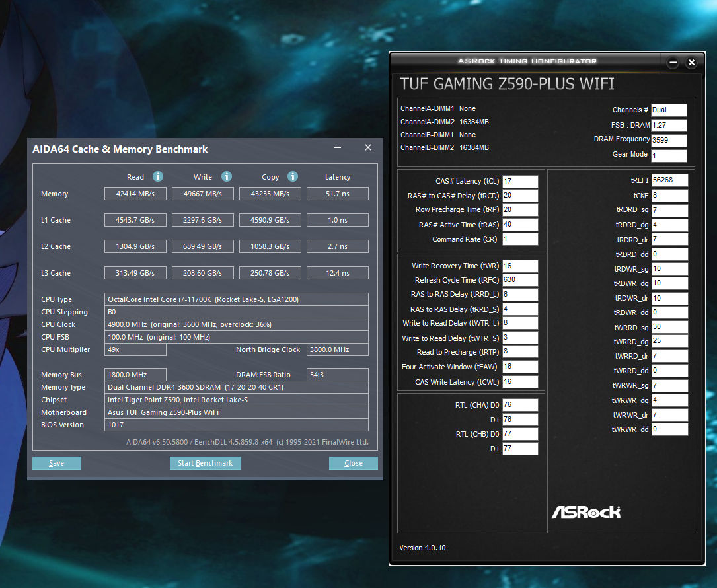Image resolution: width=717 pixels, height=588 pixels.
Task: Minimize the AIDA64 benchmark window
Action: pyautogui.click(x=338, y=148)
